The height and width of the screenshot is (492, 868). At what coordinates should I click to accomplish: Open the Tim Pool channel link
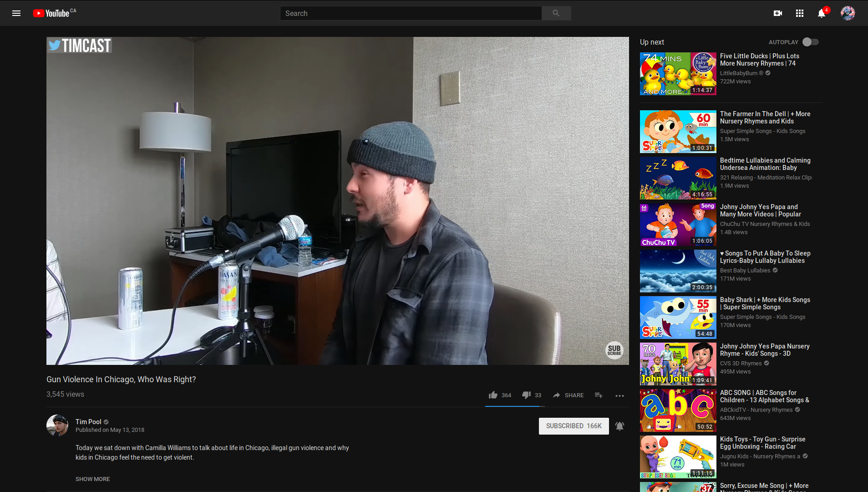(x=88, y=422)
